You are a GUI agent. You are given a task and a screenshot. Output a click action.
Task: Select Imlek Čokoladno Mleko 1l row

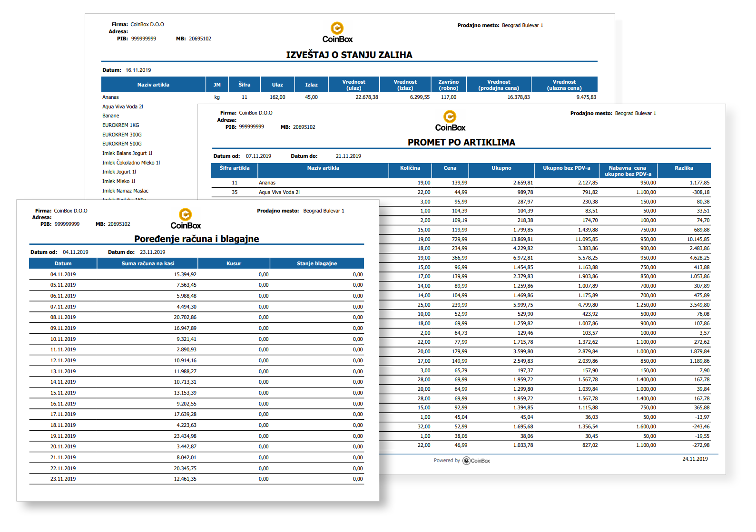pyautogui.click(x=131, y=163)
